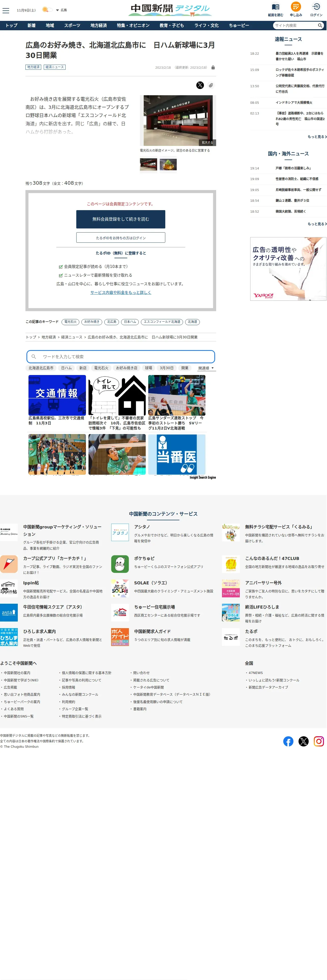Select the okonomiyaki food photo thumbnail

click(x=168, y=165)
